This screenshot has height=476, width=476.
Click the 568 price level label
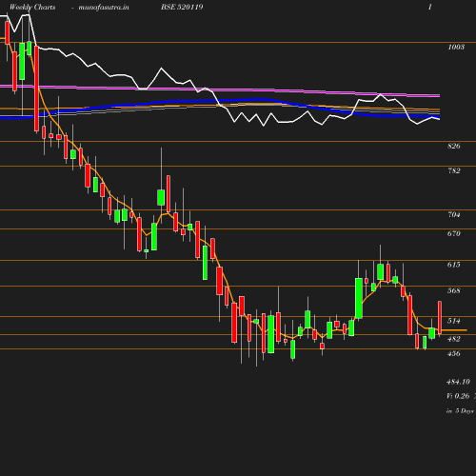[x=453, y=290]
